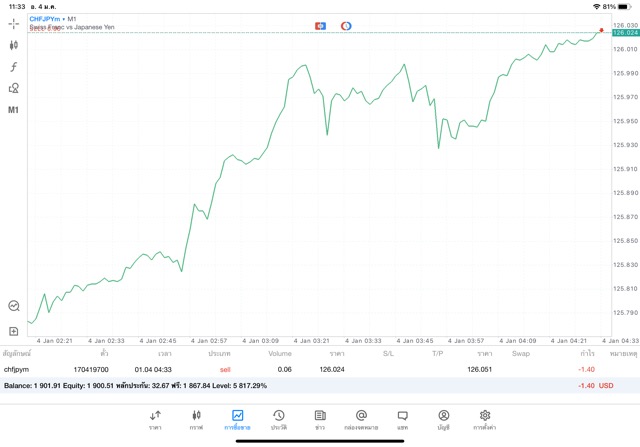Viewport: 640px width, 447px height.
Task: Tap the CHFJPYm symbol title
Action: coord(45,19)
